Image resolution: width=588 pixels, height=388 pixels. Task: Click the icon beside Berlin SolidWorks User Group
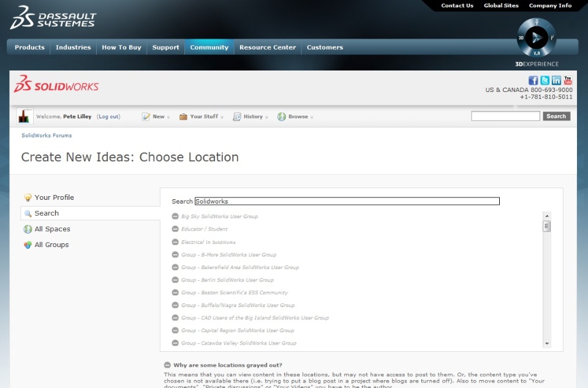(x=175, y=280)
